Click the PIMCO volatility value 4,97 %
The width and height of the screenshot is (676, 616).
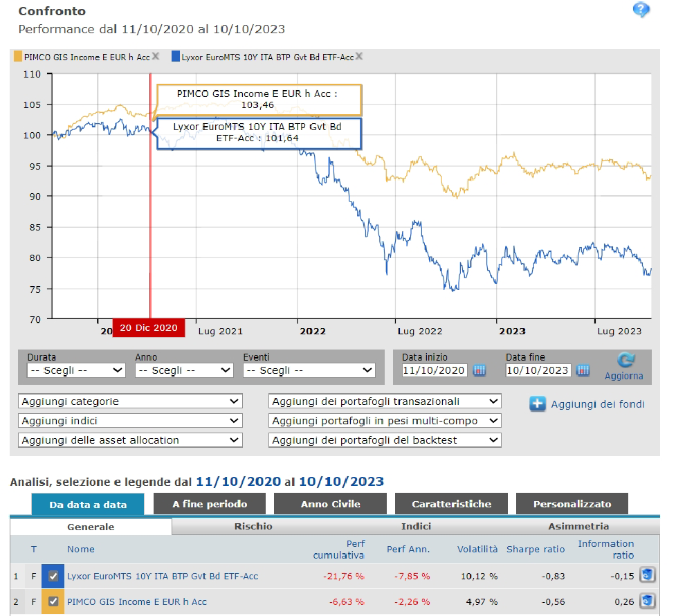point(482,601)
